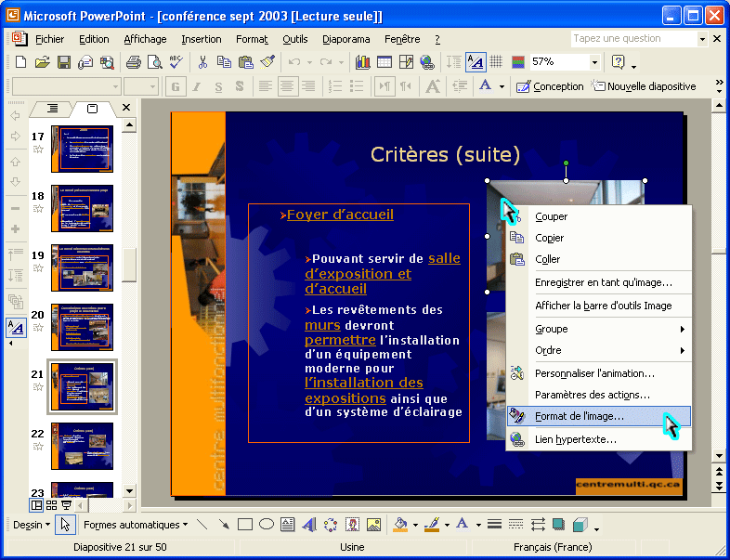Open the font size combo box
The width and height of the screenshot is (730, 560).
coord(140,86)
